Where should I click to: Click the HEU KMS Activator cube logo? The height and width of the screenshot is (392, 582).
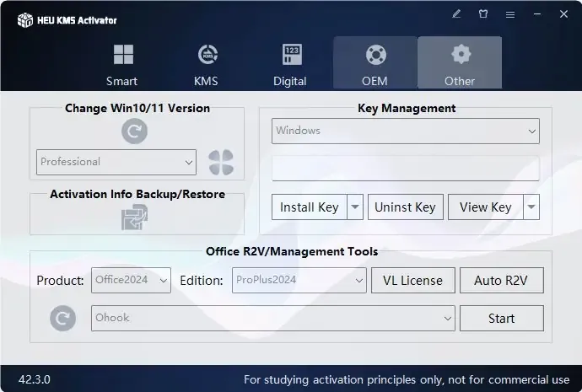(x=25, y=20)
